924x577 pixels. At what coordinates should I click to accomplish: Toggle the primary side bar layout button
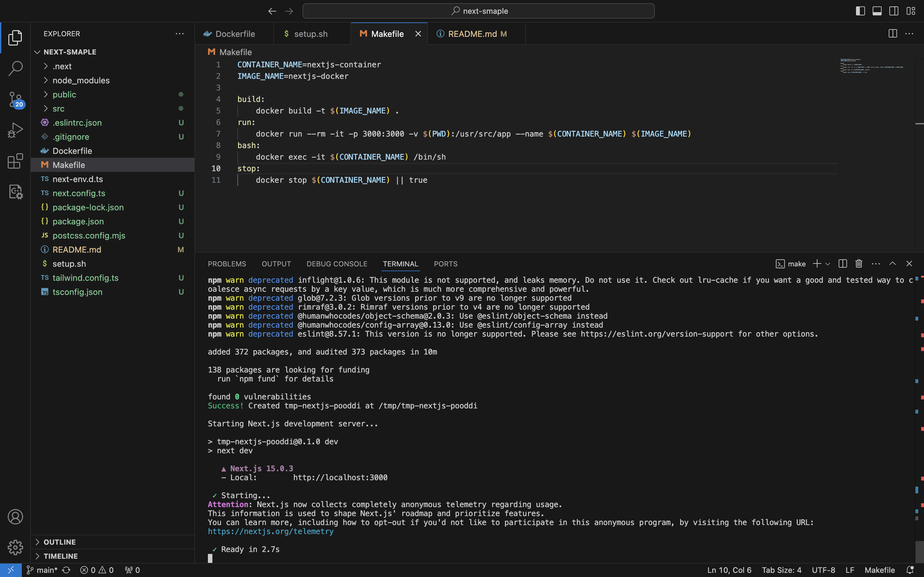coord(860,11)
